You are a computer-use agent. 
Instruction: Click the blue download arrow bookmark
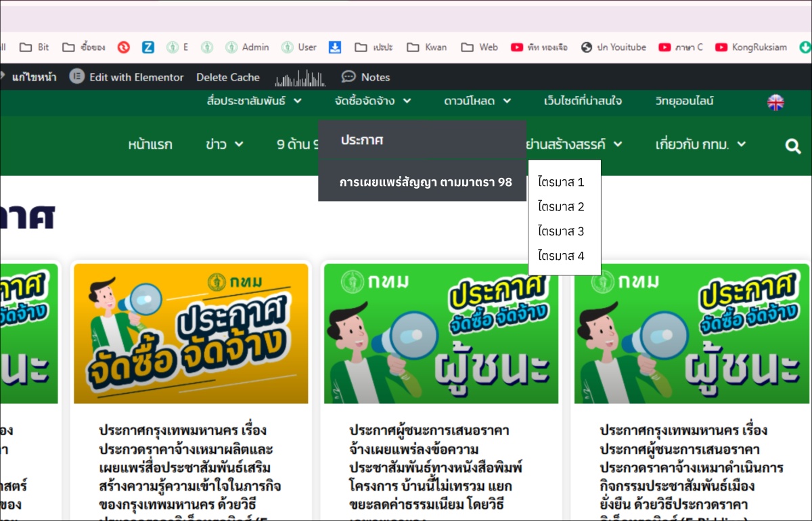coord(335,47)
